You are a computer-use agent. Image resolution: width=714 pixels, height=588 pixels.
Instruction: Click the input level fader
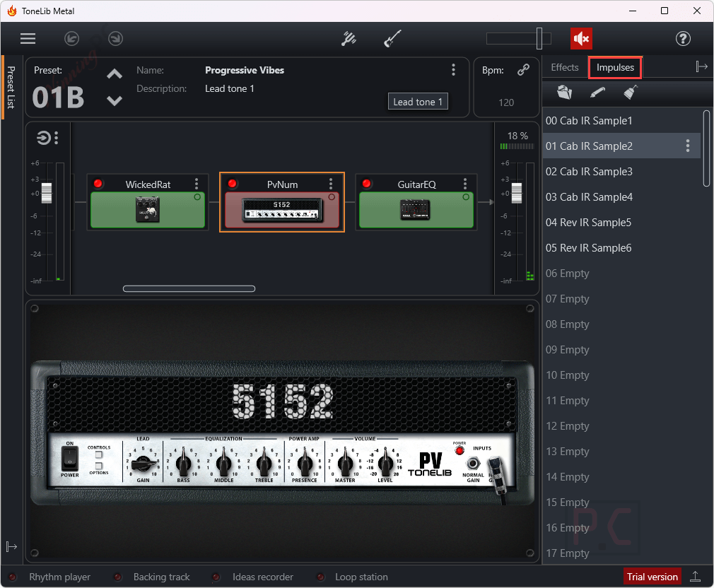(47, 193)
